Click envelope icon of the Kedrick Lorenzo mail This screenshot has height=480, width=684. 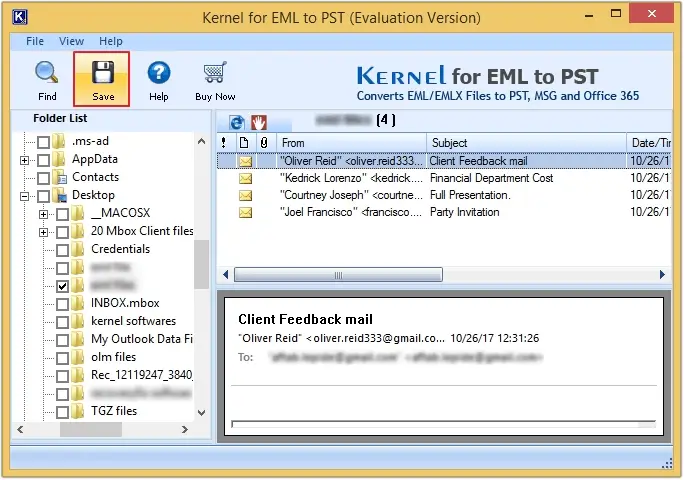(246, 178)
